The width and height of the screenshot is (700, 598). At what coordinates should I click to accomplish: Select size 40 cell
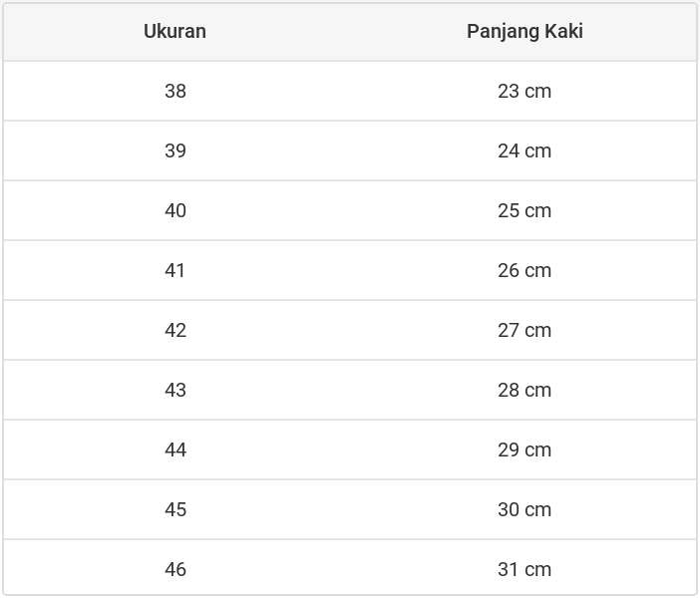coord(175,210)
